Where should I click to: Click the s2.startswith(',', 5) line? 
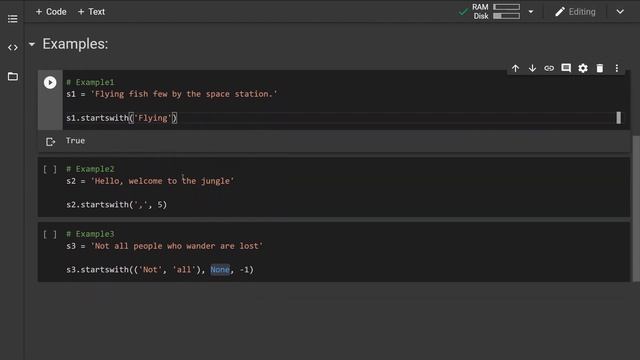(x=117, y=204)
